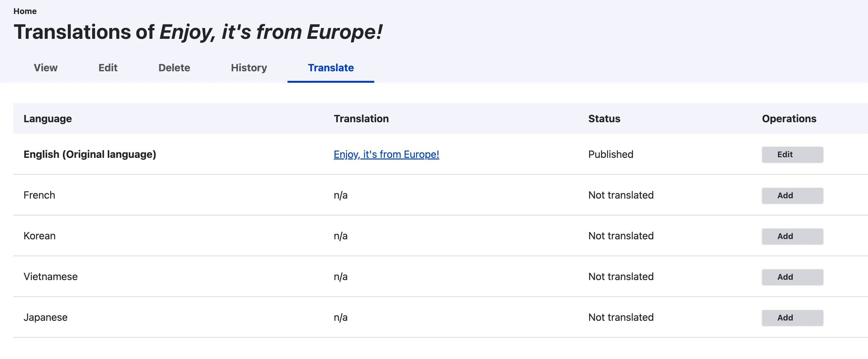Add a Japanese translation

click(x=792, y=318)
